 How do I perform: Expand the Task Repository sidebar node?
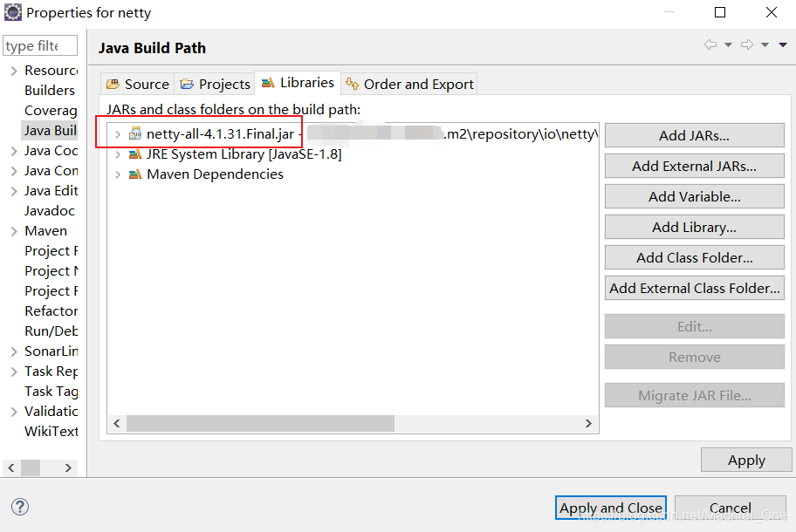pos(14,372)
